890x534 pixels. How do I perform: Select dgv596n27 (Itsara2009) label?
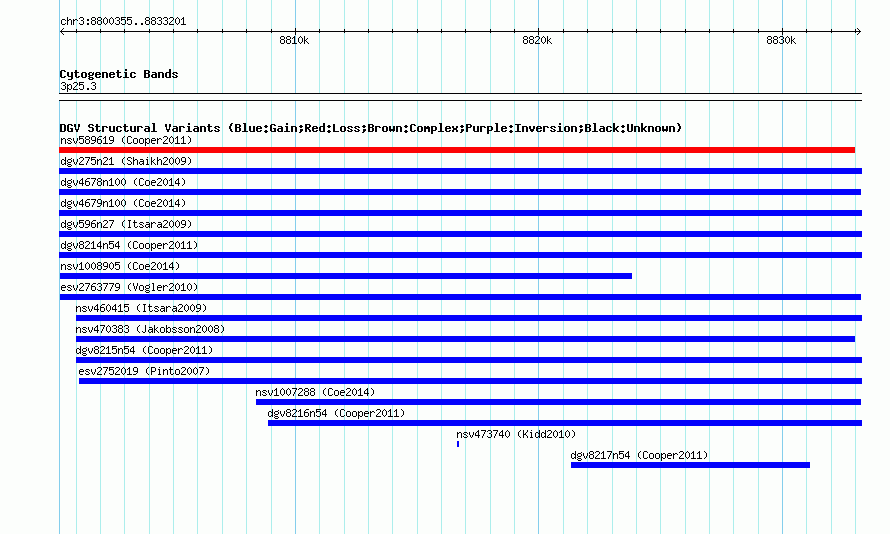pyautogui.click(x=126, y=224)
